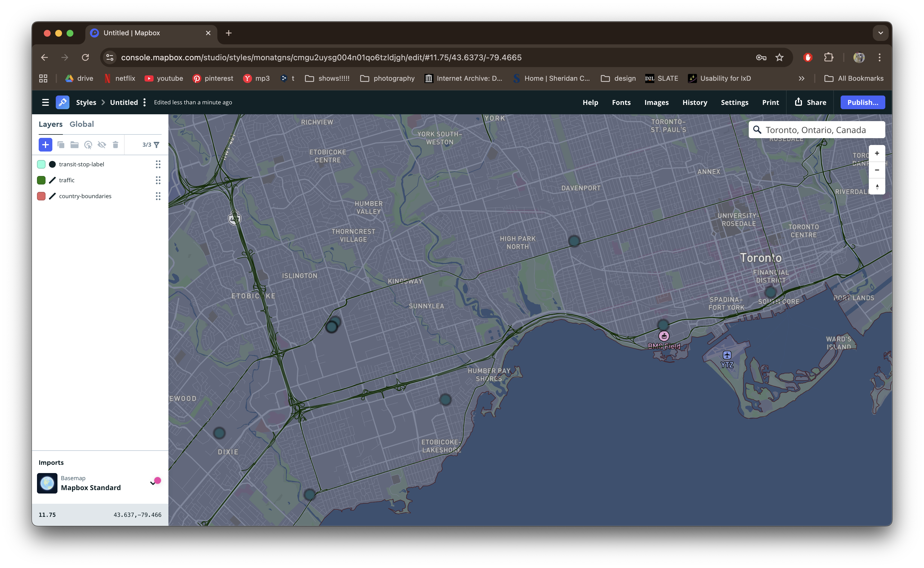924x568 pixels.
Task: Hide layers using the eye-off toggle
Action: point(102,145)
